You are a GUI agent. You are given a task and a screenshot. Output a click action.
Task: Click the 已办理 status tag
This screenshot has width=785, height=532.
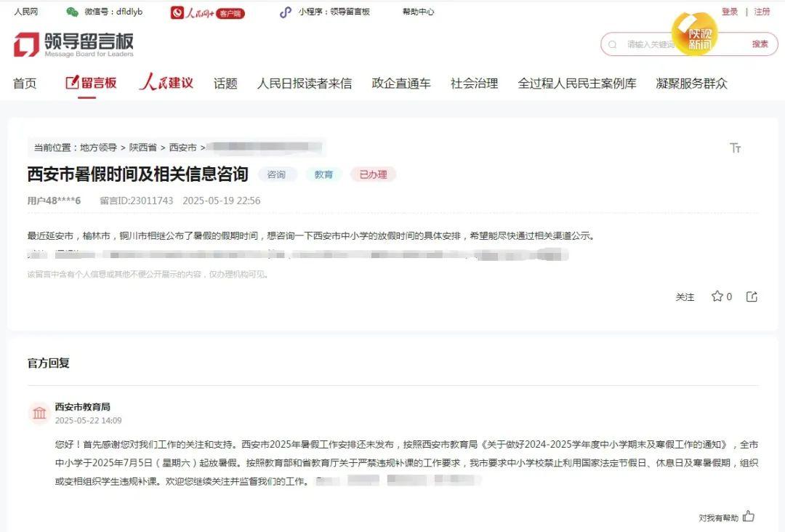[x=373, y=174]
